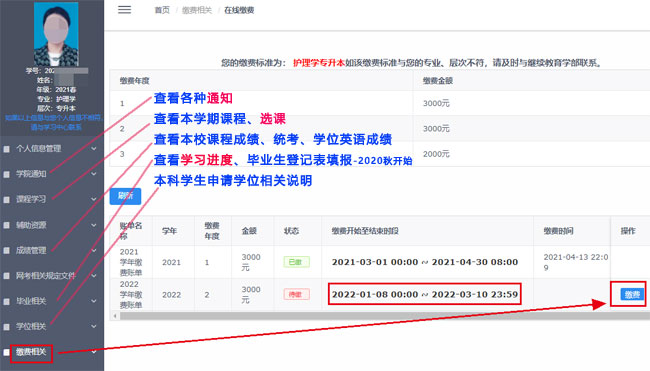Click the 操作 column header
650x371 pixels.
click(628, 231)
